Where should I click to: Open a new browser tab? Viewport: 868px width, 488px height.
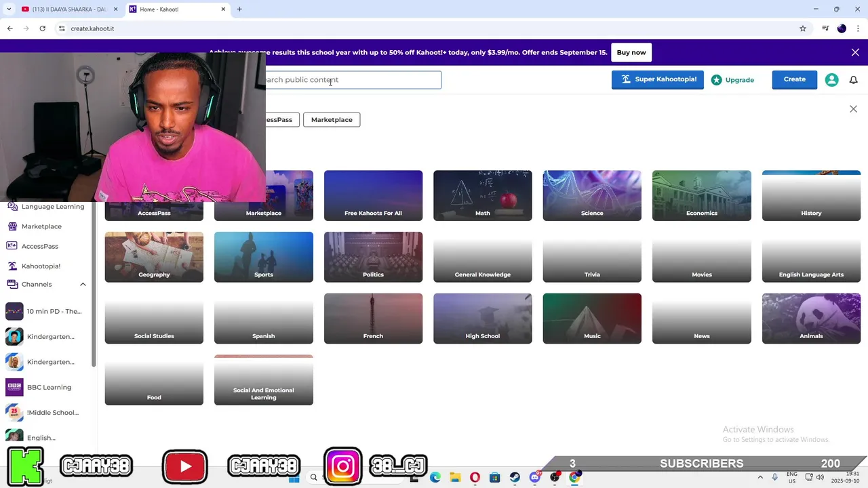point(239,9)
